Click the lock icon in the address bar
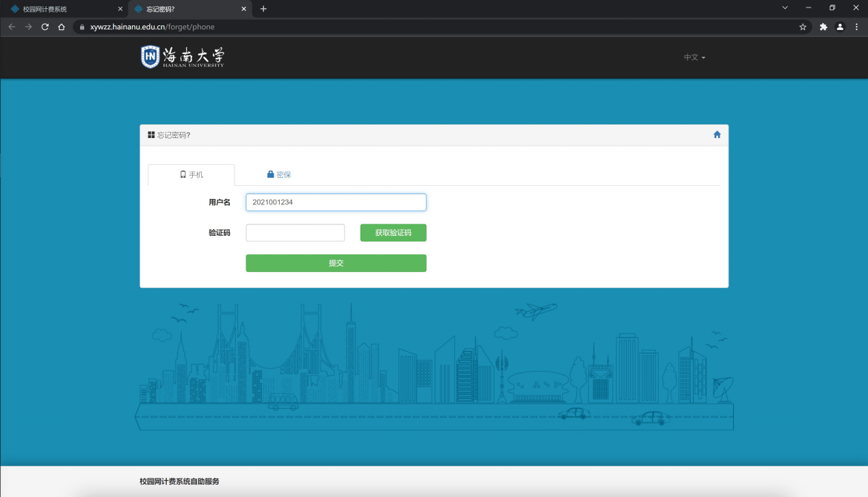Image resolution: width=868 pixels, height=497 pixels. 82,27
